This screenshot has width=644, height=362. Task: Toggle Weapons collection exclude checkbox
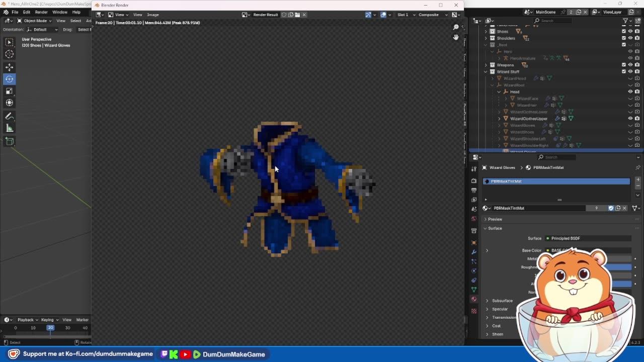click(624, 65)
